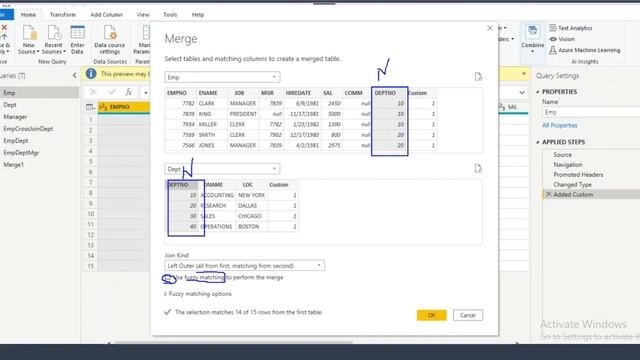Open the Help ribbon tab

click(198, 15)
